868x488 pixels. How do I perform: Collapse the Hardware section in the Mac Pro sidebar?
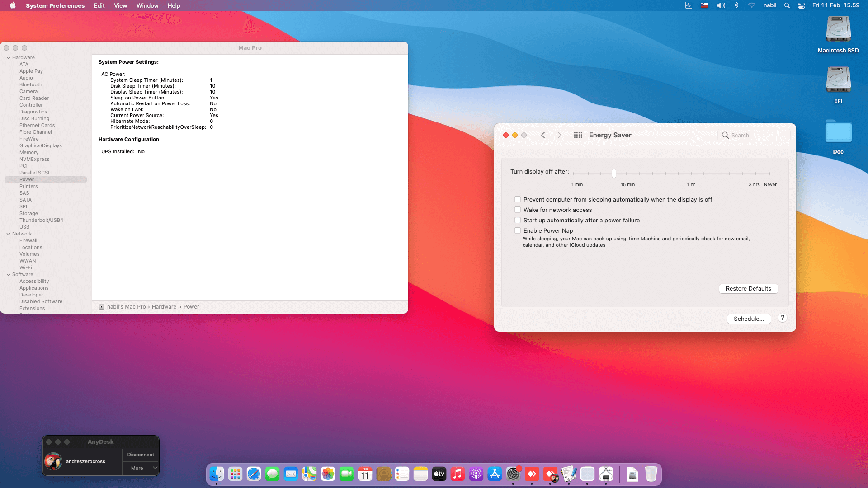point(8,57)
